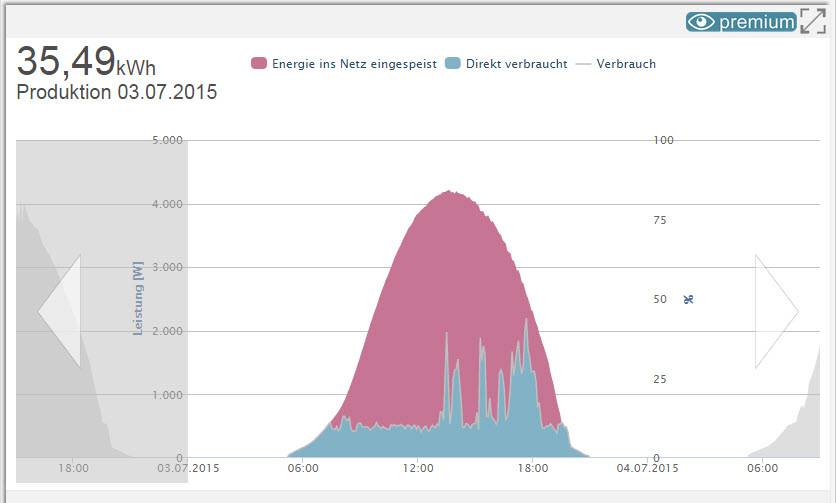Expand the chart to fullscreen

click(813, 22)
